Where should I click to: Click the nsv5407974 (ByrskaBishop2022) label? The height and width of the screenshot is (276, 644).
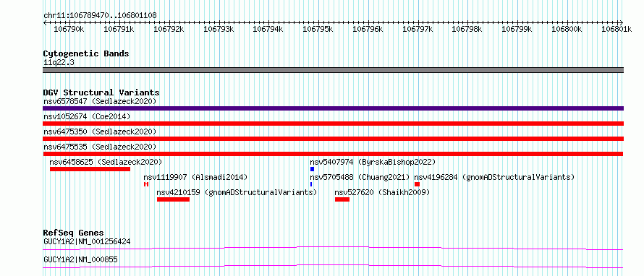click(373, 162)
